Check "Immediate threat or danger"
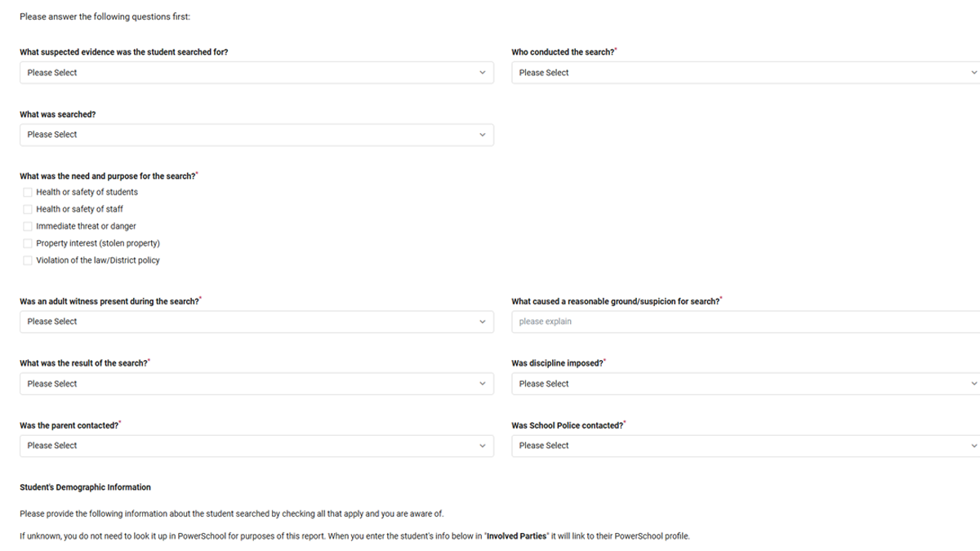The height and width of the screenshot is (551, 980). (x=27, y=226)
